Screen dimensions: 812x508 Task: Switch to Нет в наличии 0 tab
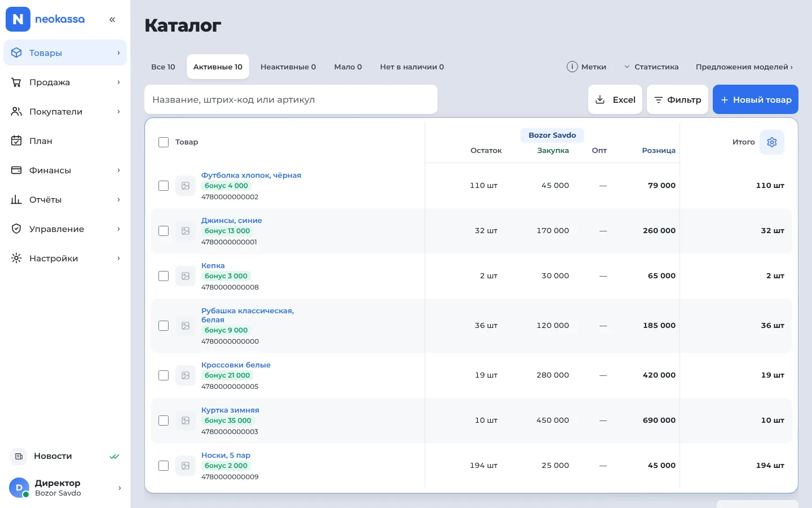click(x=412, y=67)
